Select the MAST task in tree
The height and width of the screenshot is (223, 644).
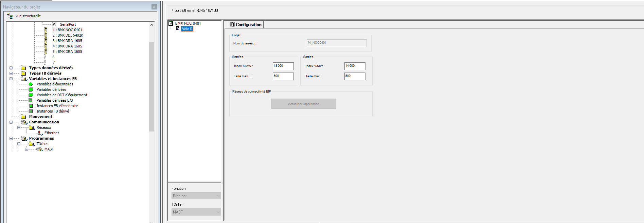49,149
